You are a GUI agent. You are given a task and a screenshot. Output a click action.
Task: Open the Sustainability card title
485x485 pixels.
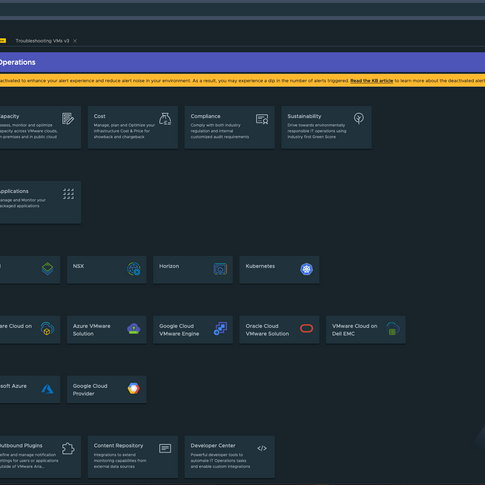(x=304, y=116)
